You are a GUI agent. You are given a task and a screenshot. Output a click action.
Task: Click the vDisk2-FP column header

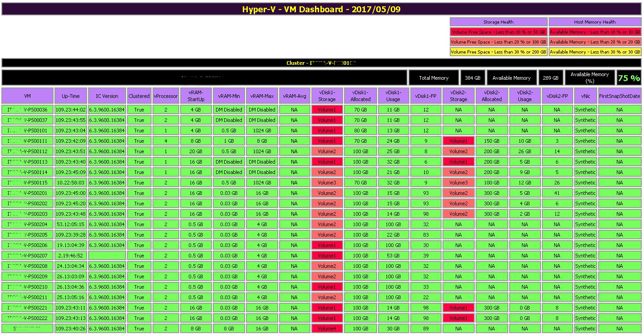(x=557, y=96)
